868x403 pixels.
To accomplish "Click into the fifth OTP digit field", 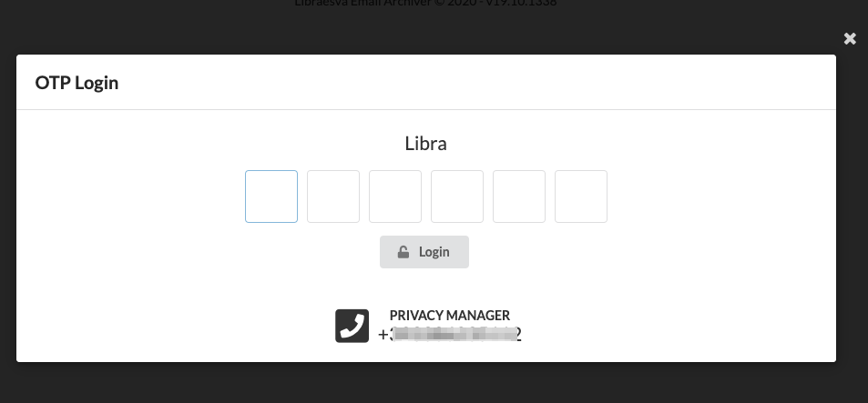I will coord(519,196).
